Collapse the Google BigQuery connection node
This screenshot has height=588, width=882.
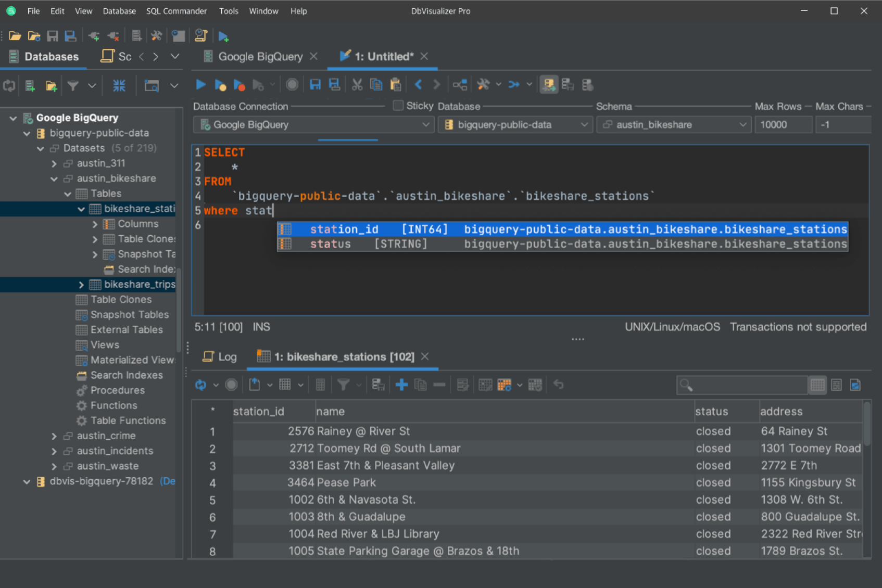point(14,118)
